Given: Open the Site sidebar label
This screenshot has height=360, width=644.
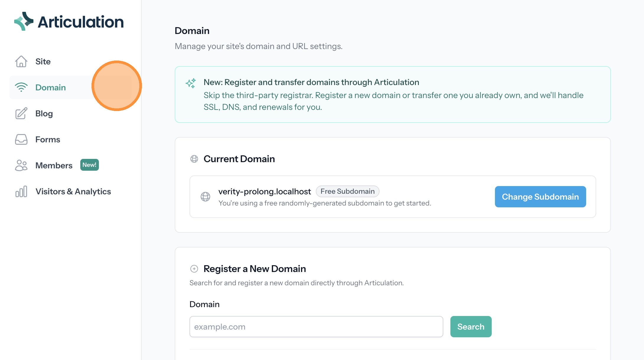Looking at the screenshot, I should [x=43, y=61].
